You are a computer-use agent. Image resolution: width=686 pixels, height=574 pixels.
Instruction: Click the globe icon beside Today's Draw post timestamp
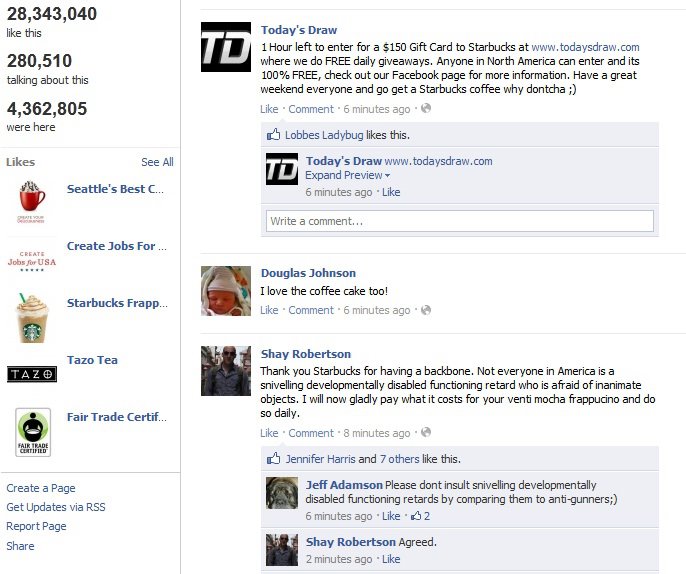point(426,108)
